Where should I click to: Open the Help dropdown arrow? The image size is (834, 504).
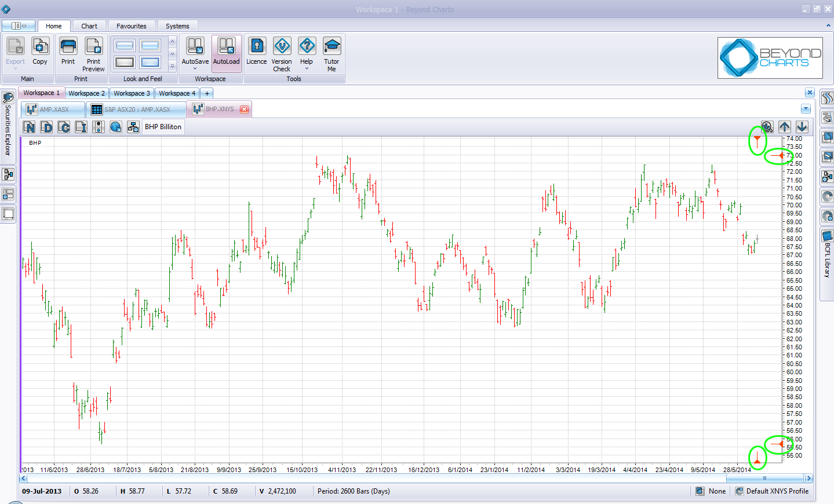click(x=307, y=69)
